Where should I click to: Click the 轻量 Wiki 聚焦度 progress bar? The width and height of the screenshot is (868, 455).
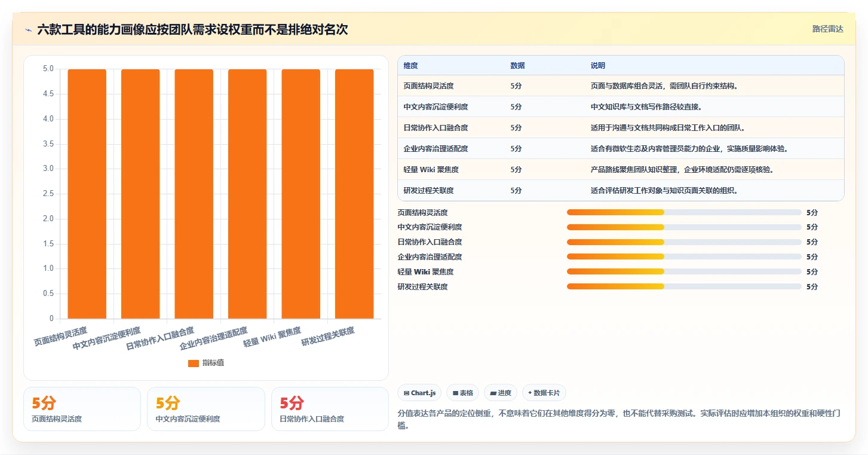tap(684, 272)
